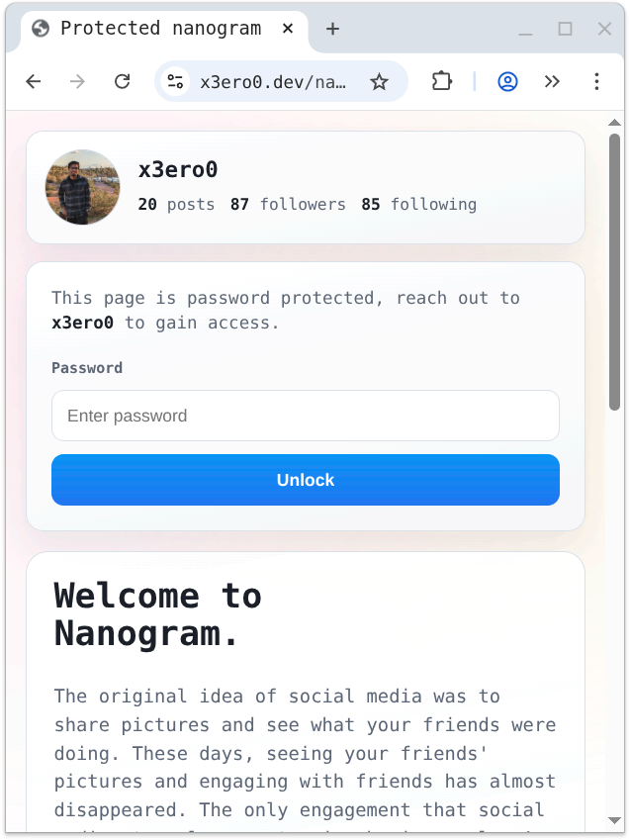Image resolution: width=630 pixels, height=840 pixels.
Task: Click the Unlock button
Action: tap(305, 480)
